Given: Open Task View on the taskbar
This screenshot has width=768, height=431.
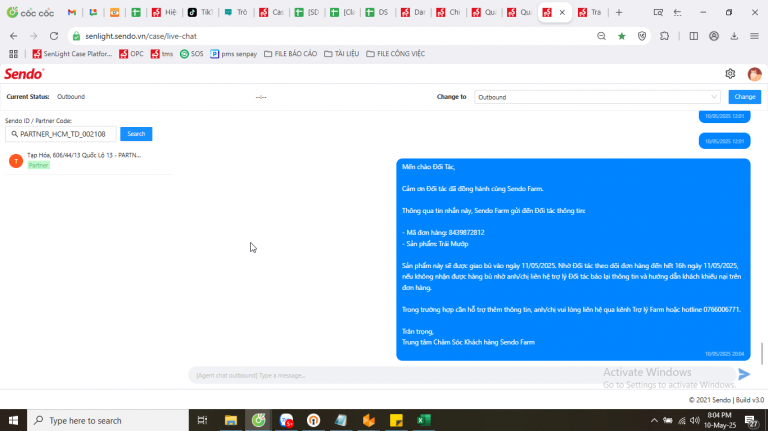Looking at the screenshot, I should click(x=202, y=420).
